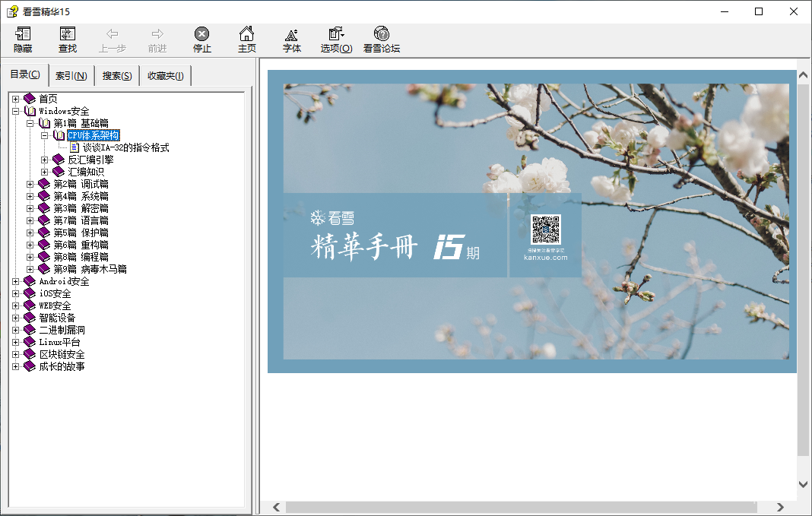This screenshot has width=812, height=516.
Task: Click the book icon beside WEB安全
Action: [30, 305]
